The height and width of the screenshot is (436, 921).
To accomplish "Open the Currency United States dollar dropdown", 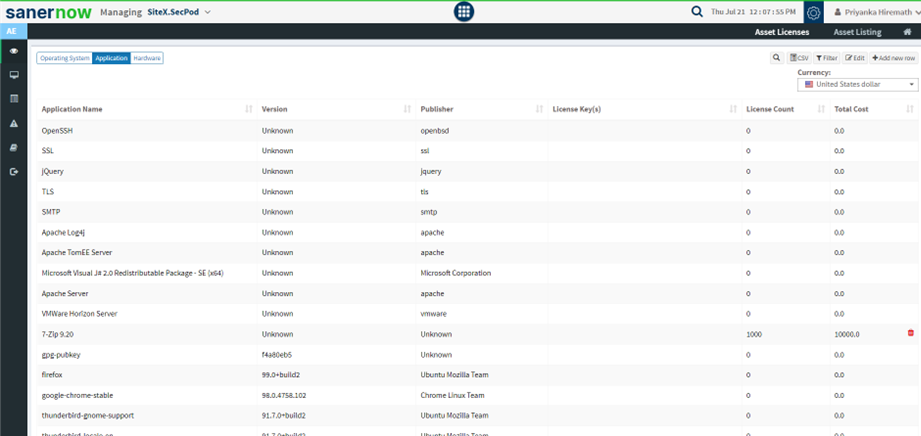I will pyautogui.click(x=858, y=85).
